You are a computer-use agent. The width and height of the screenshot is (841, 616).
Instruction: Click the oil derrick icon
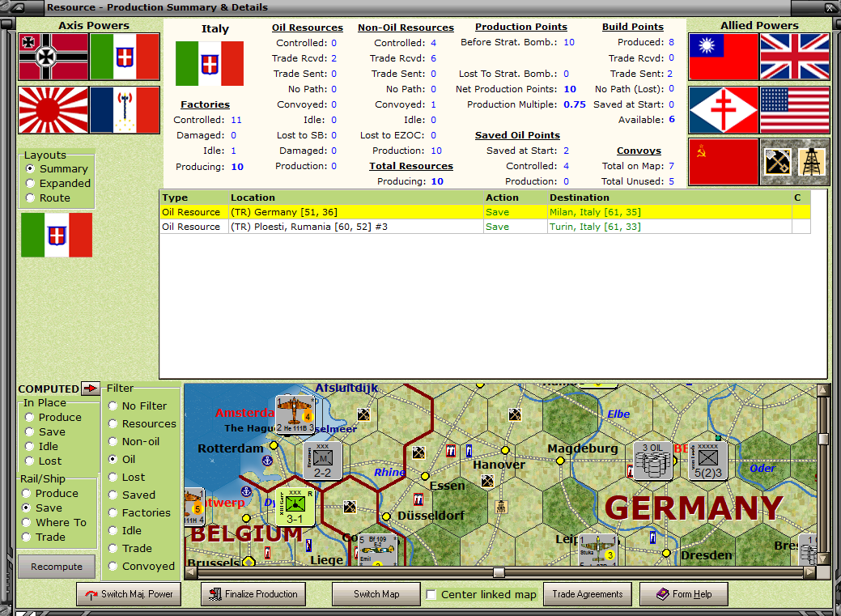pyautogui.click(x=812, y=162)
